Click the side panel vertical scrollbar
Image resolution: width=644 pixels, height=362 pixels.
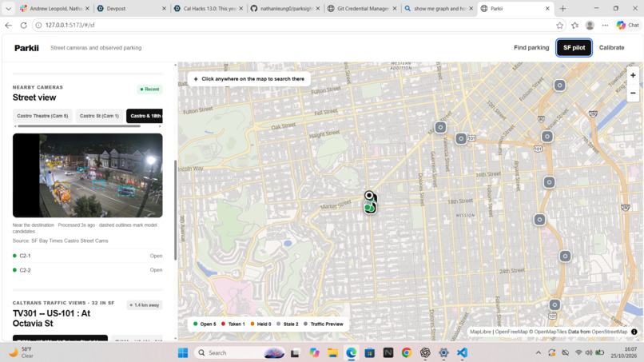point(175,209)
